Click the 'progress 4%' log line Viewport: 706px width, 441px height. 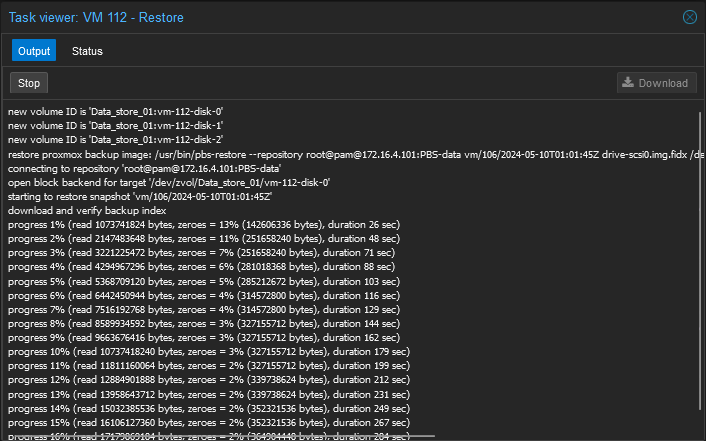click(x=201, y=267)
